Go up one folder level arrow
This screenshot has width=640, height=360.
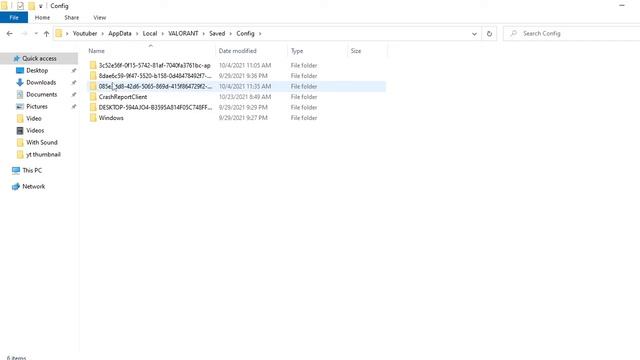pos(47,33)
